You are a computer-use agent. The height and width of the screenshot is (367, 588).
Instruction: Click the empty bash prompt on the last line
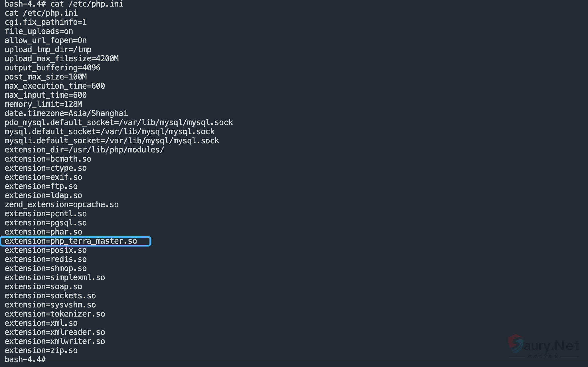click(25, 360)
